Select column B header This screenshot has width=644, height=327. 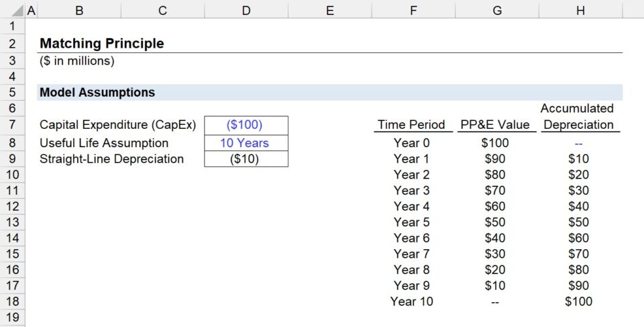[x=79, y=10]
